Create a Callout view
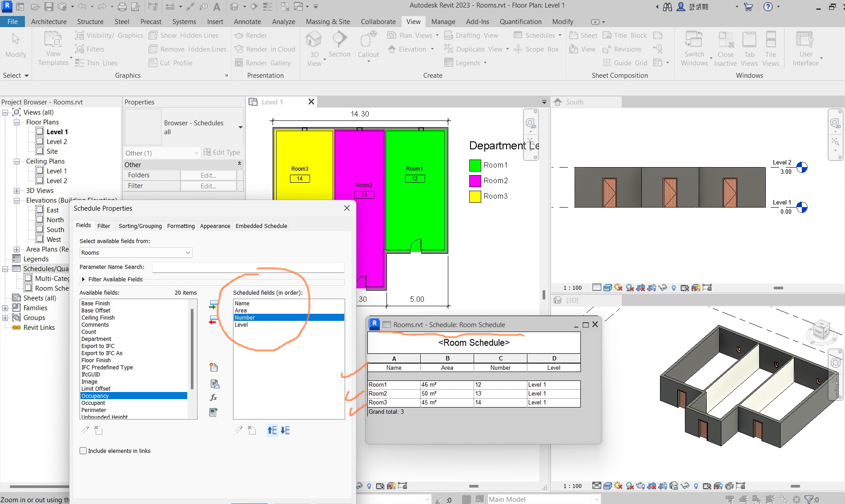This screenshot has width=845, height=504. 368,44
